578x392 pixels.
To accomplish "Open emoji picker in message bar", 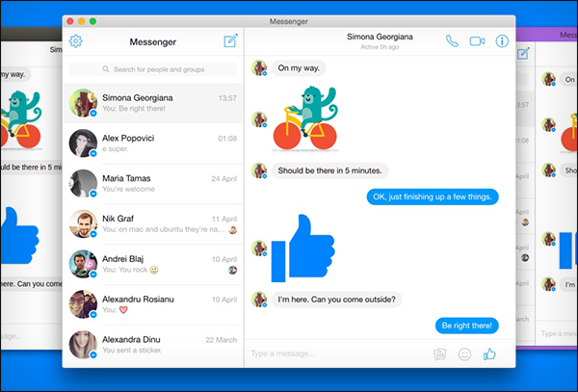I will tap(464, 354).
